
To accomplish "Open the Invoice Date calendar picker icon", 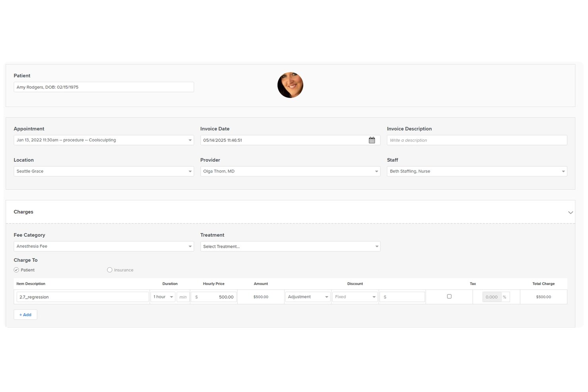I will coord(372,140).
